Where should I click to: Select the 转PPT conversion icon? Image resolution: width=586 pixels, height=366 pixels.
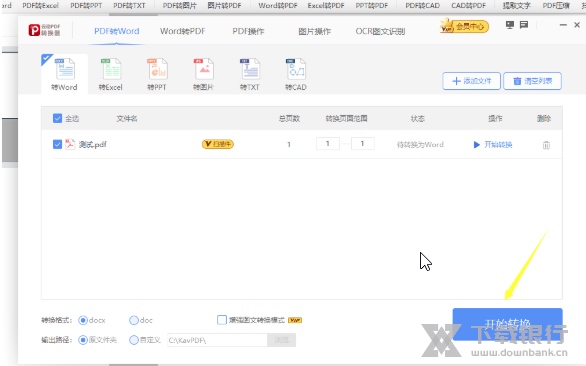[157, 74]
